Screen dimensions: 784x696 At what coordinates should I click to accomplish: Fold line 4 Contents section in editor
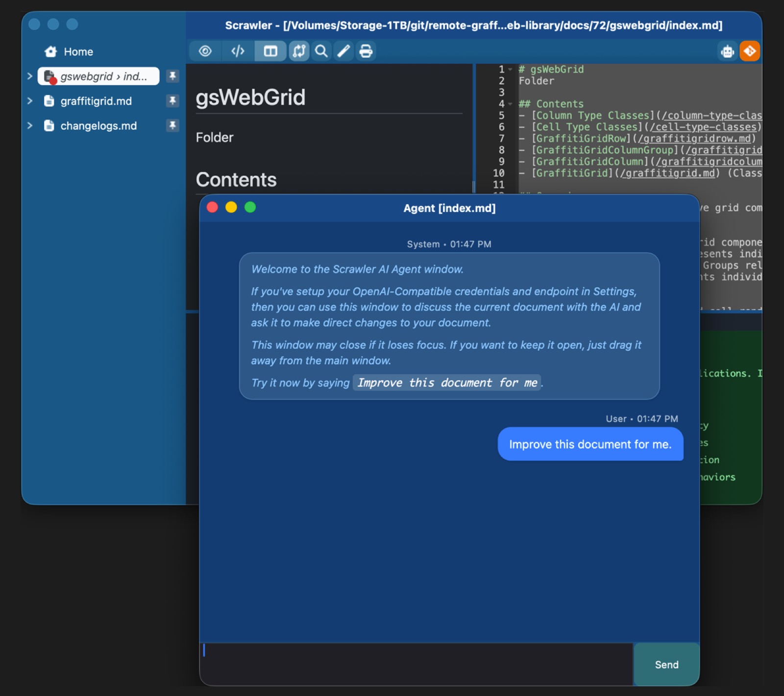tap(510, 104)
